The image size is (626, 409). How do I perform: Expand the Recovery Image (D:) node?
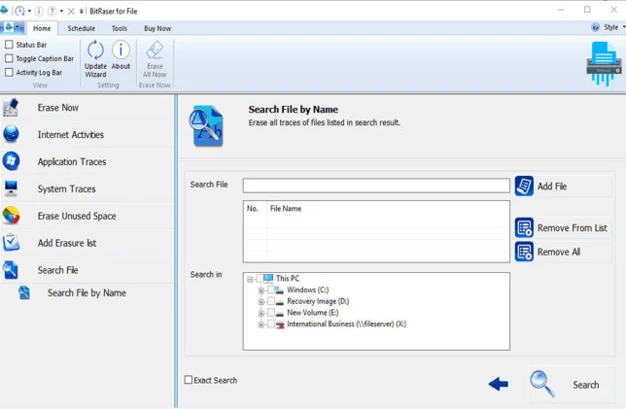coord(261,302)
